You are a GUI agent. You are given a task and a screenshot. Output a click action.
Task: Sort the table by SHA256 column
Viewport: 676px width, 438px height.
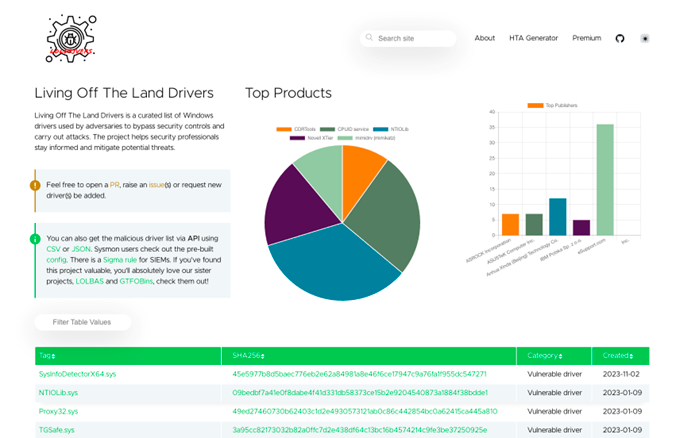pyautogui.click(x=248, y=356)
